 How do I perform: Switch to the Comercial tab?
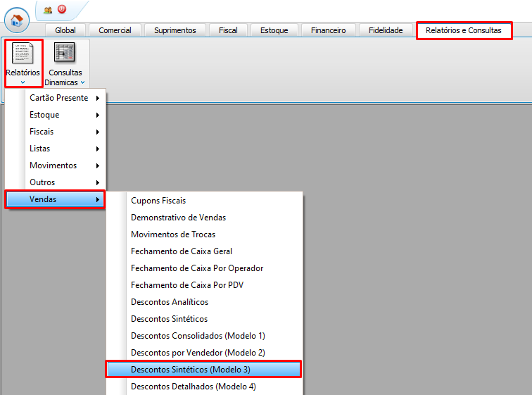115,30
